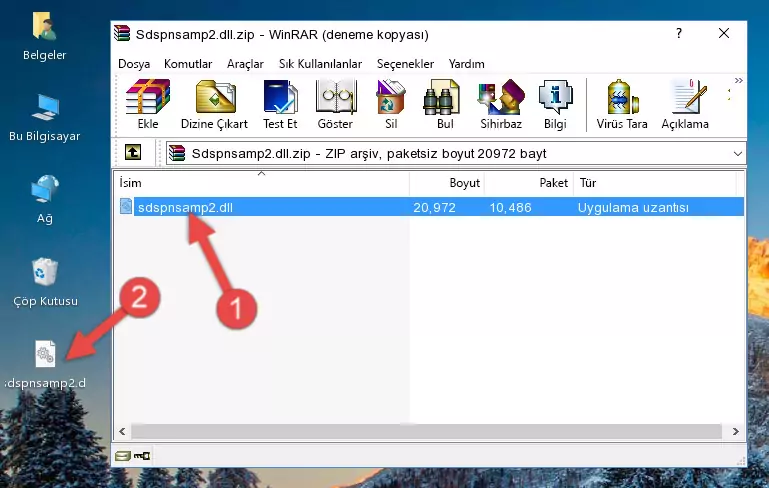This screenshot has width=769, height=488.
Task: Open the Yardım menu
Action: click(x=466, y=64)
